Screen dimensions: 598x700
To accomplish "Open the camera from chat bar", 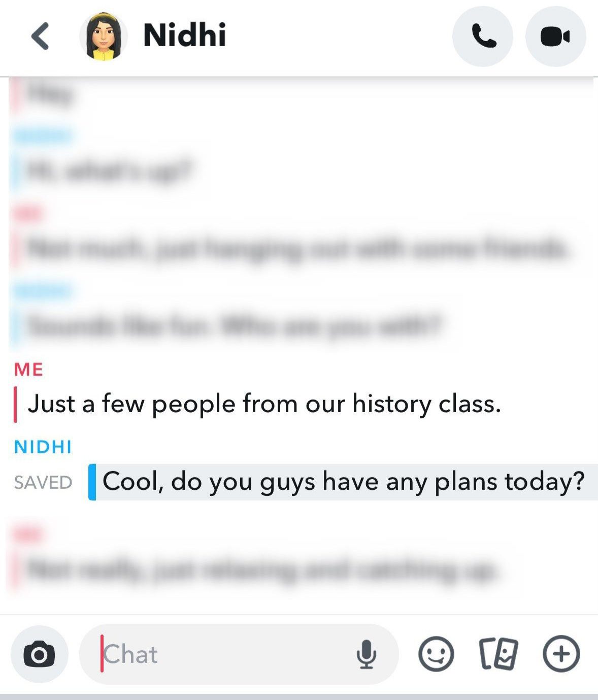I will click(39, 654).
